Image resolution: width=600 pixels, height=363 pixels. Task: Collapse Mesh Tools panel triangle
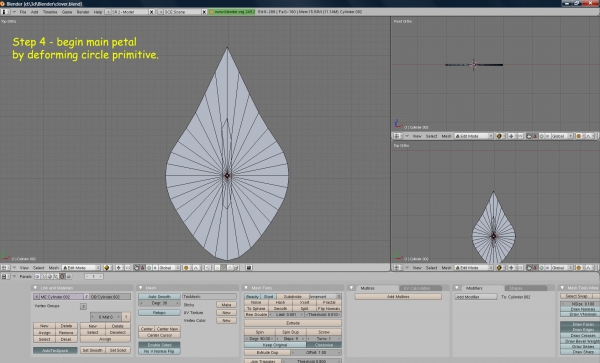click(246, 288)
